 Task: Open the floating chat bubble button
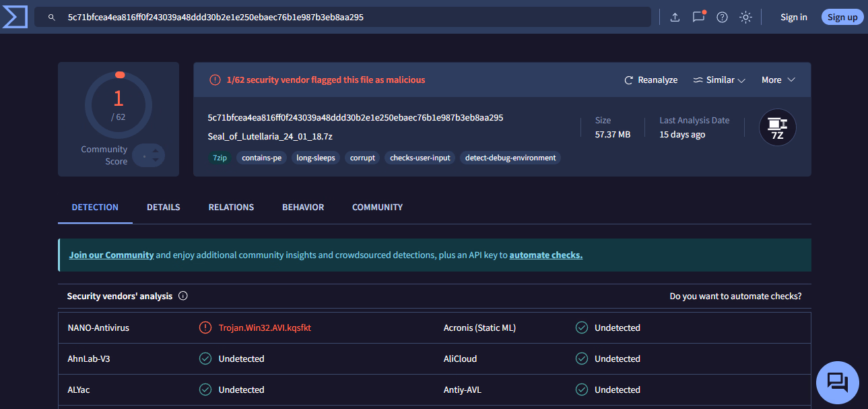tap(837, 383)
